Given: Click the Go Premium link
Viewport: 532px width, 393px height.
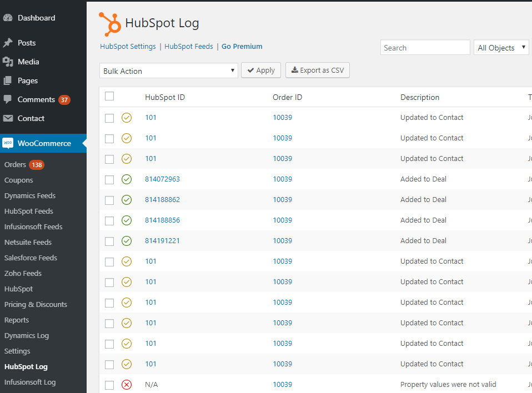Looking at the screenshot, I should [x=242, y=47].
